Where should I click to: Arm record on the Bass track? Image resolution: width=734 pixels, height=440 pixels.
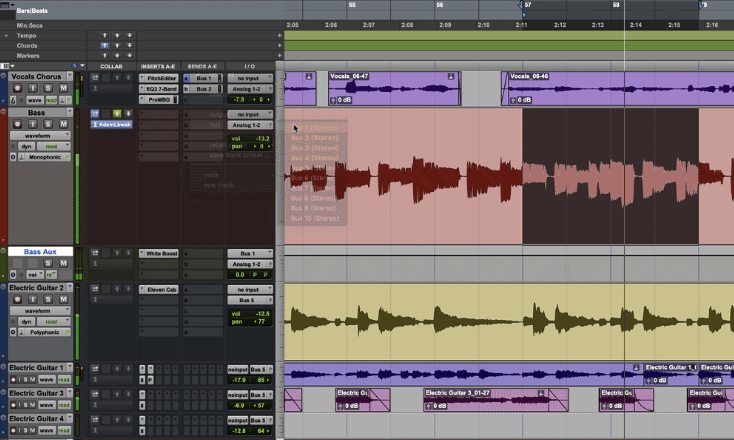pyautogui.click(x=17, y=124)
